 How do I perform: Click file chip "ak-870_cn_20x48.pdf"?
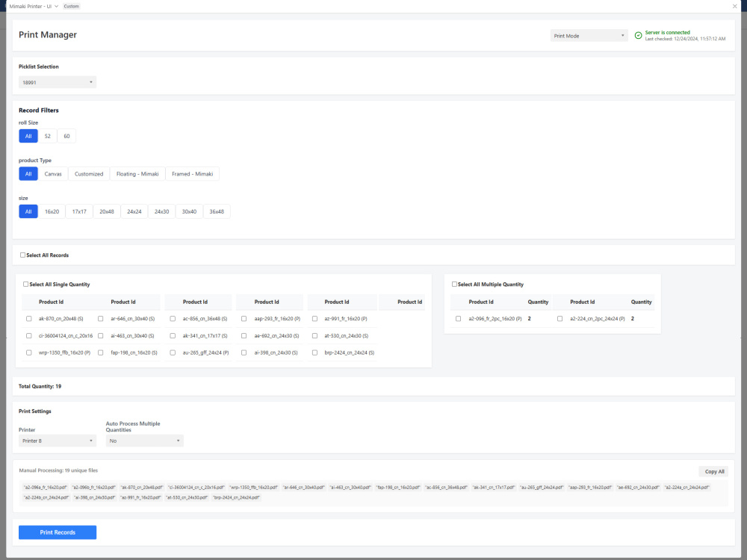click(141, 487)
